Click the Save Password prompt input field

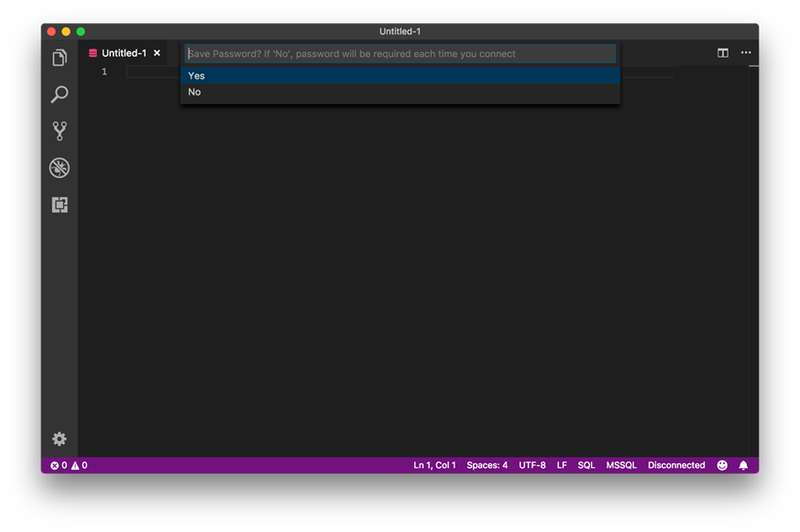coord(400,54)
